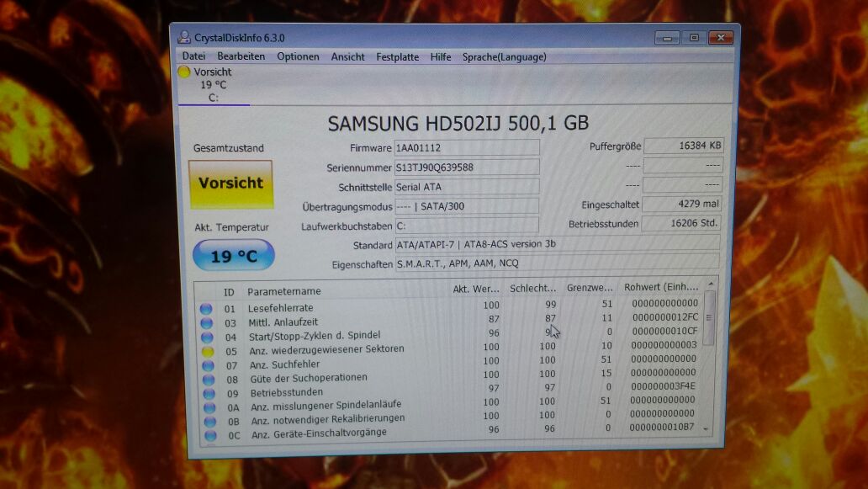Open the Datei menu
This screenshot has height=489, width=868.
pos(193,56)
